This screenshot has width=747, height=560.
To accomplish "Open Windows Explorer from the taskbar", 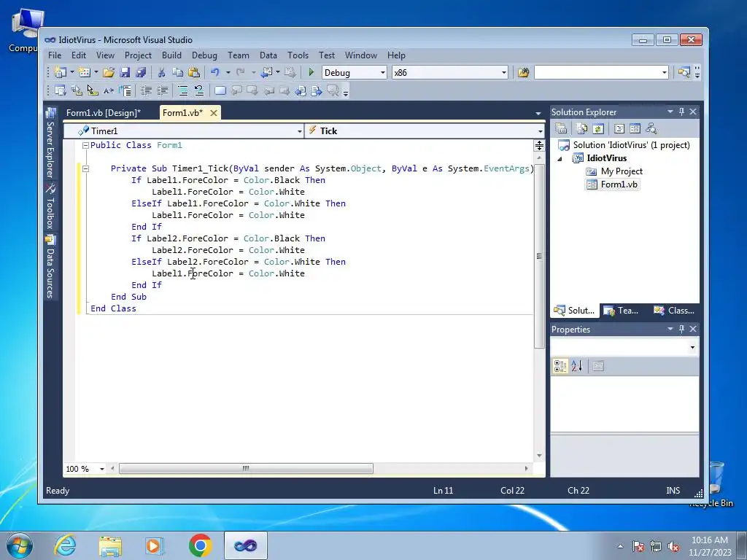I will point(110,545).
